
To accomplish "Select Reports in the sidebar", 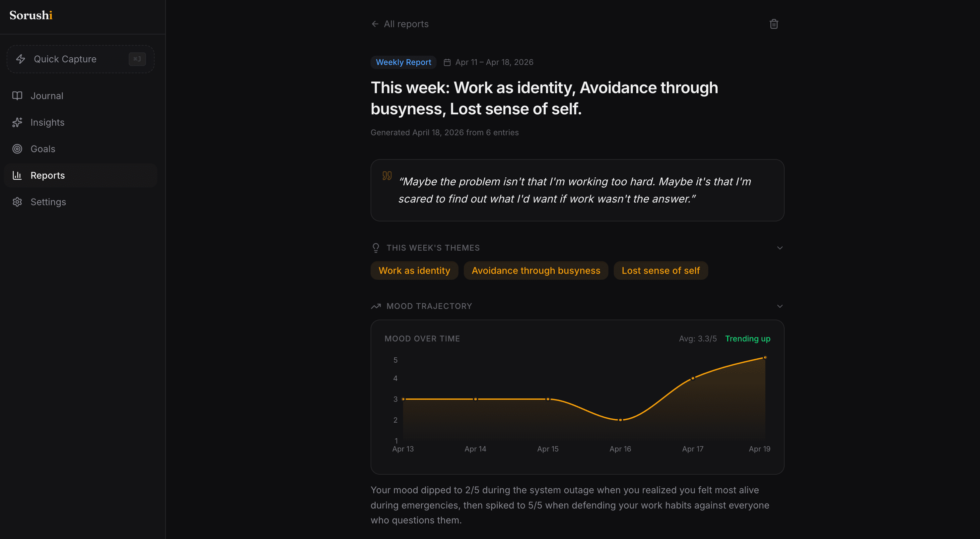I will [80, 175].
